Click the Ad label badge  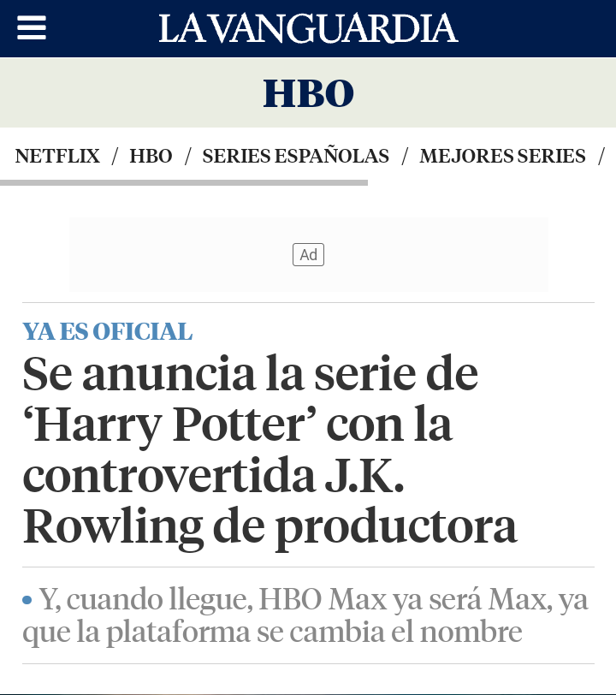point(309,255)
